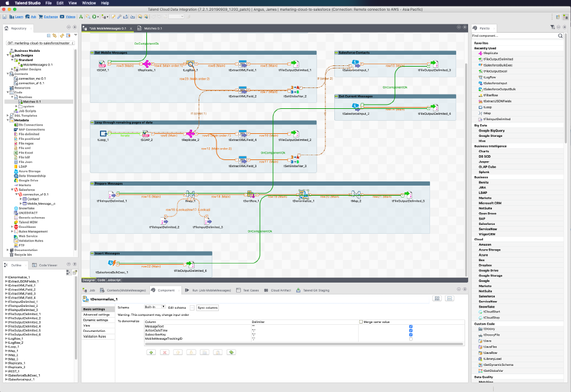Select the tSOAP_1 component icon

102,64
